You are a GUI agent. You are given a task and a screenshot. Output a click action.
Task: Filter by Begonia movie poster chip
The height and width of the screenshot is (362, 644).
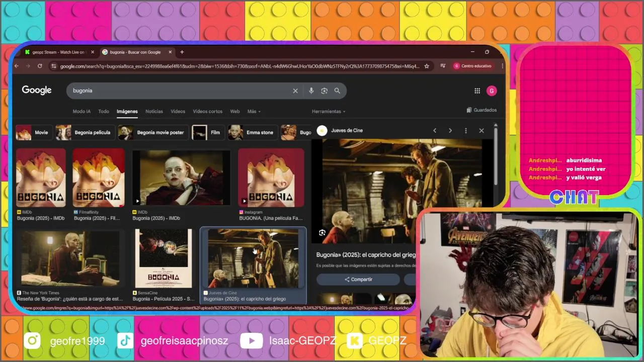pos(153,133)
